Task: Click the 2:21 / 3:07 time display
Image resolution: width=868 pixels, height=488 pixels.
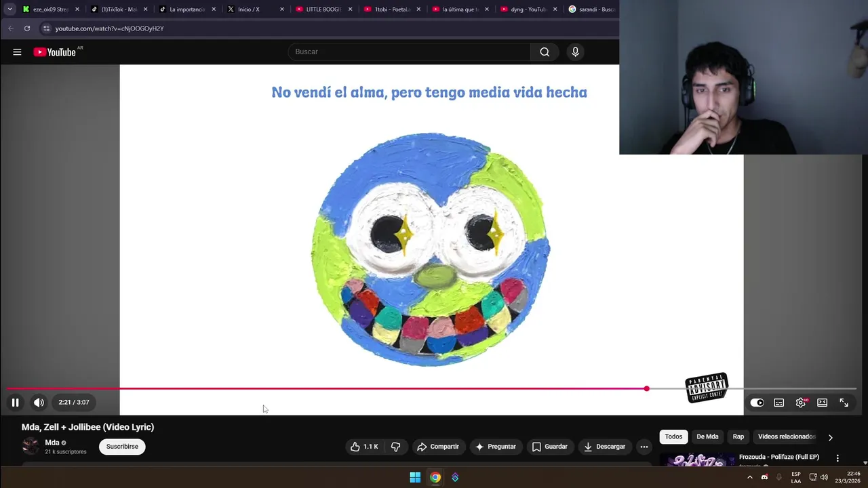Action: [x=74, y=403]
